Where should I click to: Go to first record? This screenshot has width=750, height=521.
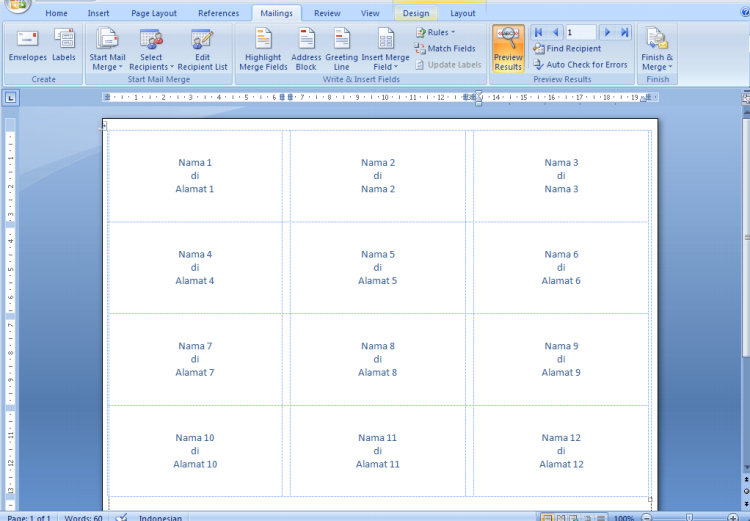[x=539, y=33]
